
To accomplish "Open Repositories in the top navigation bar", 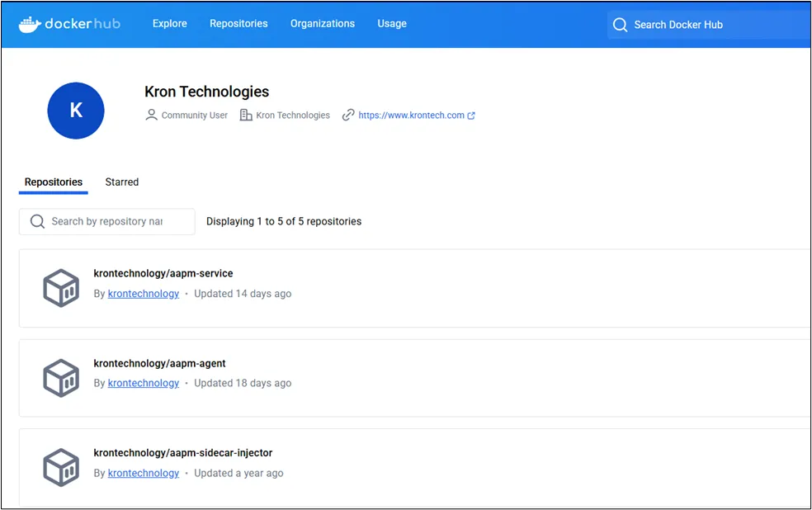I will pos(238,24).
